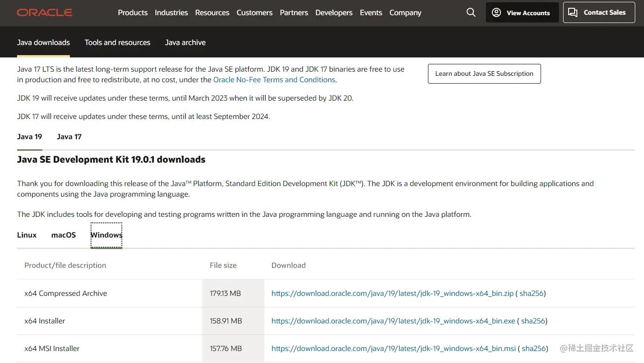Click the Download column header

(289, 265)
